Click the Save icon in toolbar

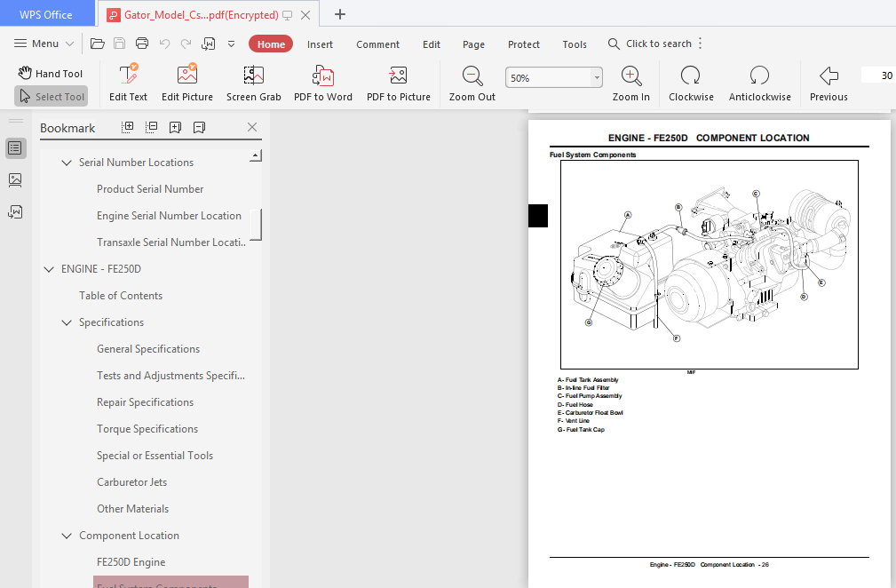(119, 44)
